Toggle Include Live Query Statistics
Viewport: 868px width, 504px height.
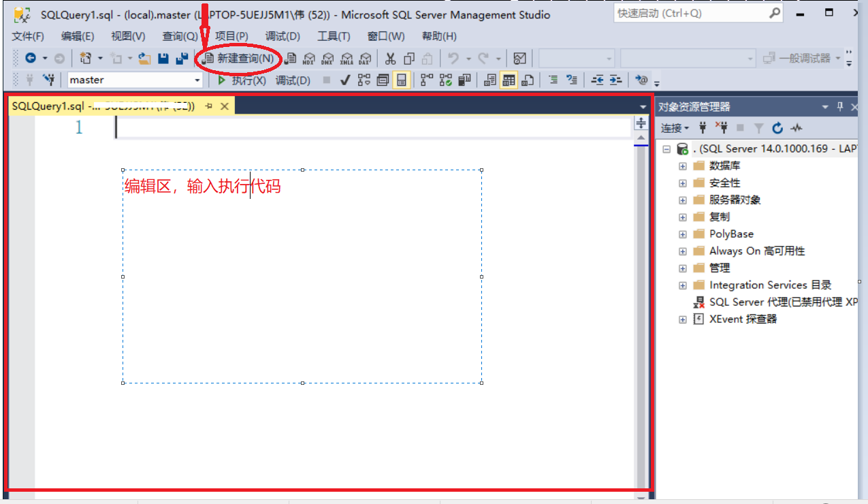pos(446,80)
